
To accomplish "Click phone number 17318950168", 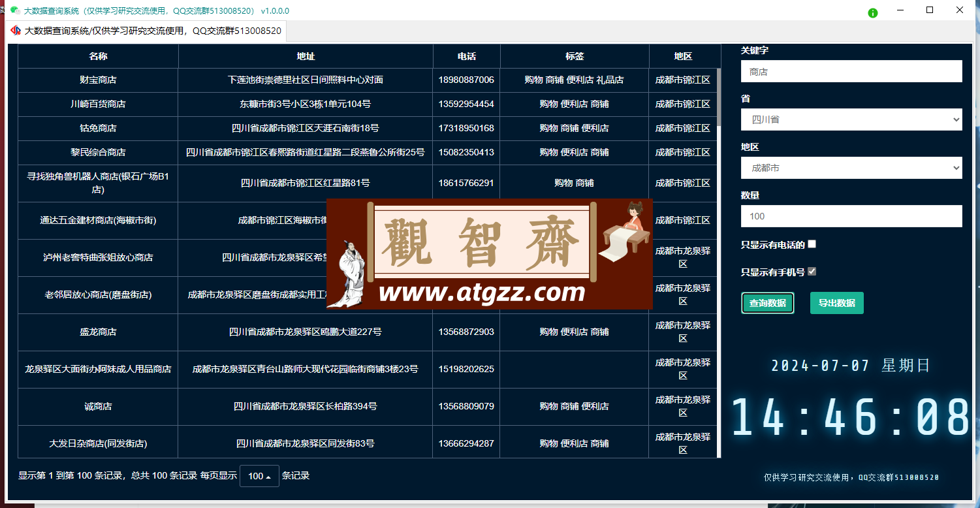I will [466, 128].
